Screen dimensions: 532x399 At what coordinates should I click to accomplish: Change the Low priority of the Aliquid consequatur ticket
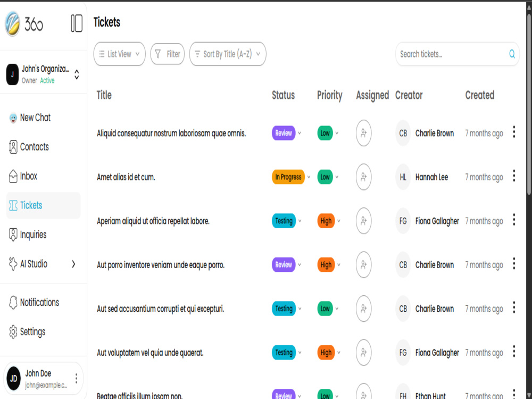328,133
